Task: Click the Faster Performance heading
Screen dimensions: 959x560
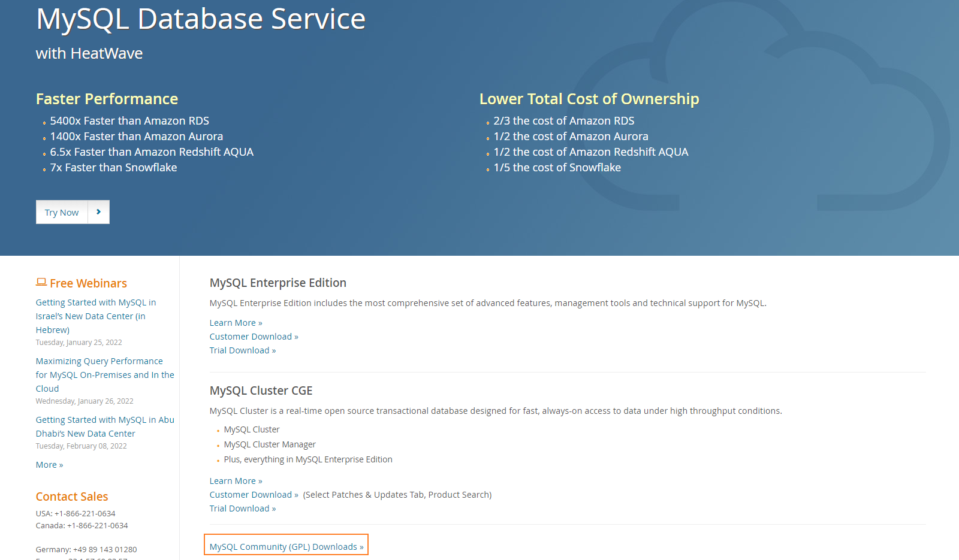Action: coord(107,99)
